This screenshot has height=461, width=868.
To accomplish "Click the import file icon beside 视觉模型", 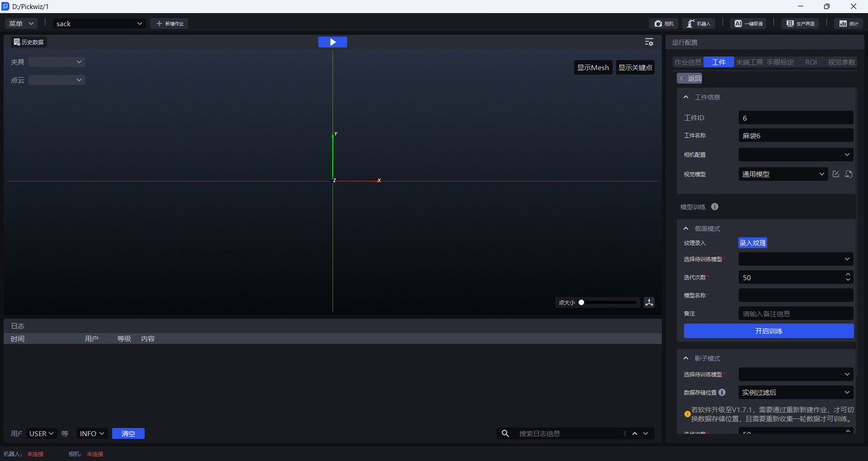I will pyautogui.click(x=848, y=174).
